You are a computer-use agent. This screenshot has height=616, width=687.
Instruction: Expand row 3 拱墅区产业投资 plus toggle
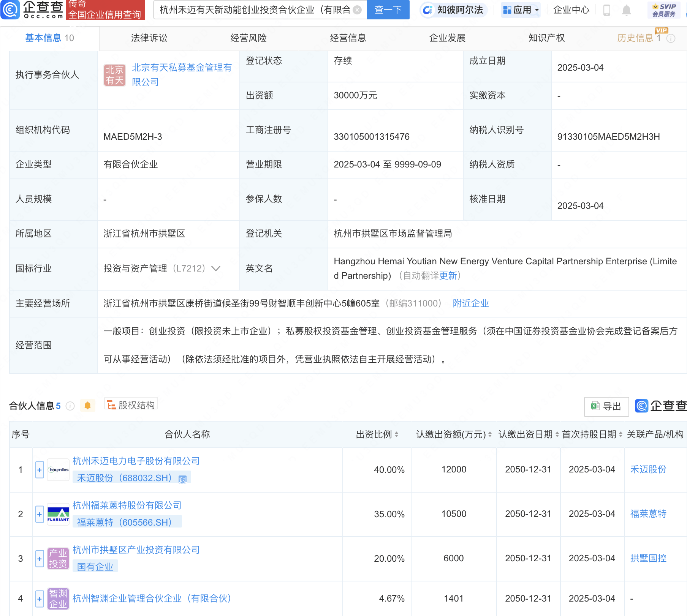click(x=40, y=559)
